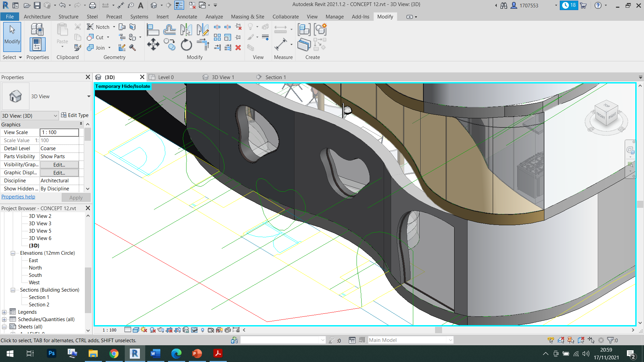Open the 3D View: {3D} instance dropdown
Screen dimensions: 644x362
point(30,116)
